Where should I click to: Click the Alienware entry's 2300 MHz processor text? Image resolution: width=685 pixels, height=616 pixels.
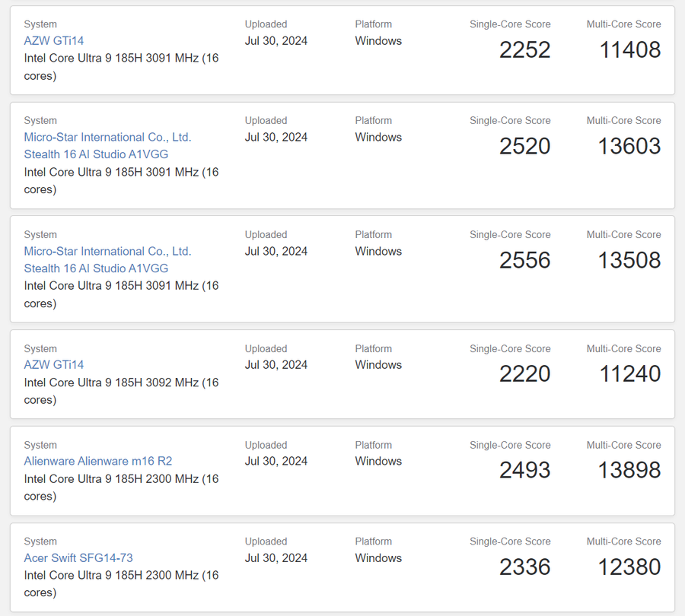point(121,479)
